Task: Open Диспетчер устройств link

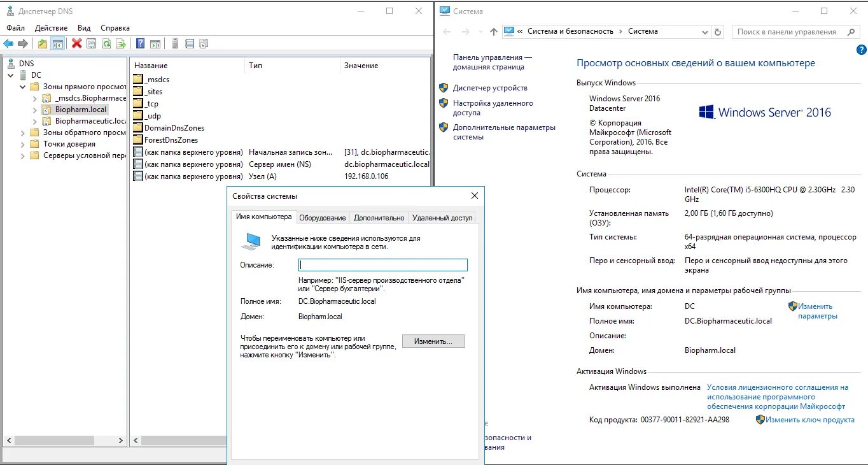Action: [x=490, y=88]
